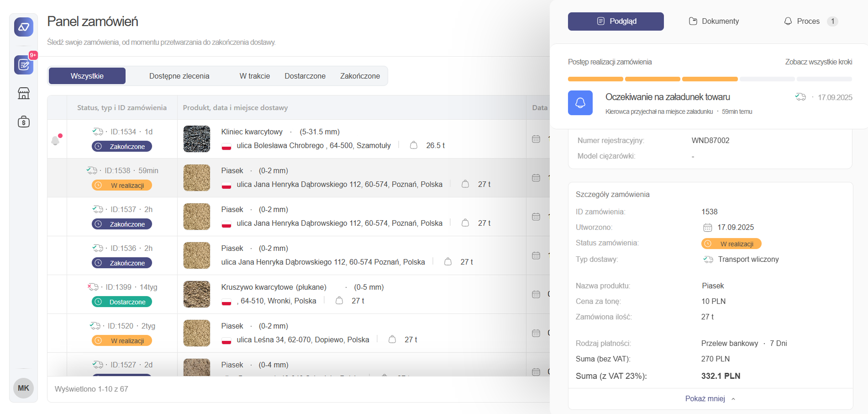Click W realizacji badge on order 1520

point(122,341)
